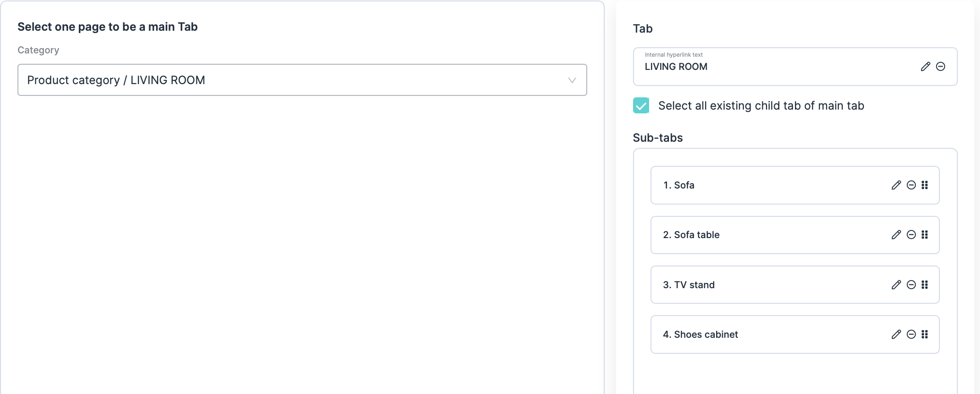The width and height of the screenshot is (980, 394).
Task: Edit the Shoes cabinet sub-tab
Action: coord(896,334)
